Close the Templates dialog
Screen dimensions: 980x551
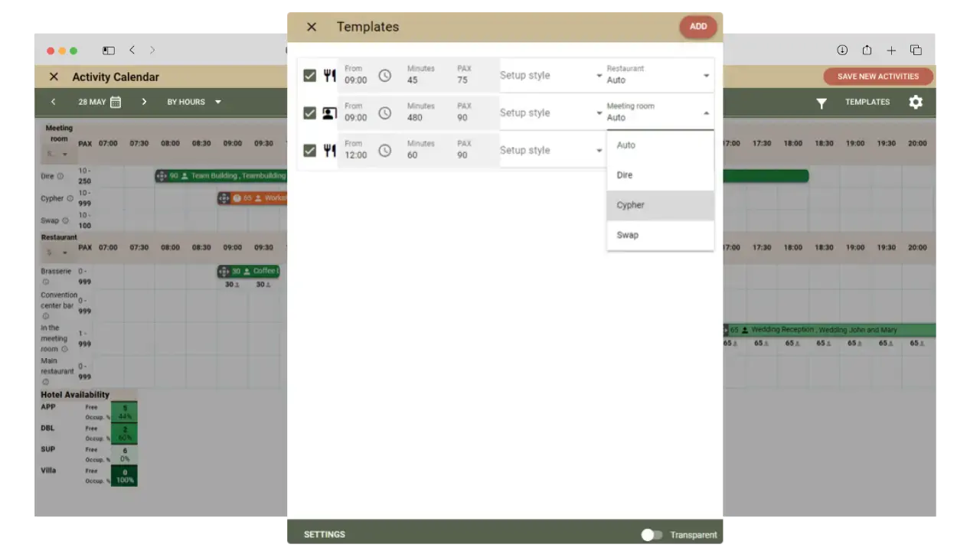[x=312, y=27]
